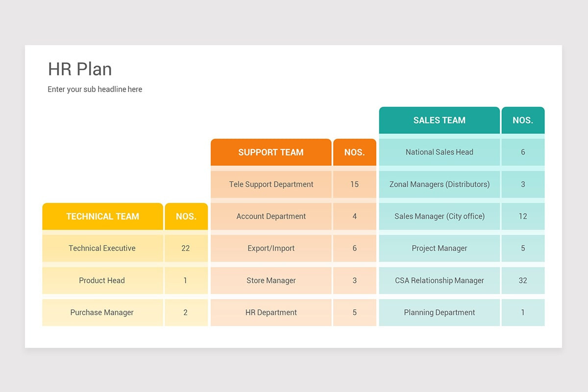Select the HR Department cell

coord(270,312)
